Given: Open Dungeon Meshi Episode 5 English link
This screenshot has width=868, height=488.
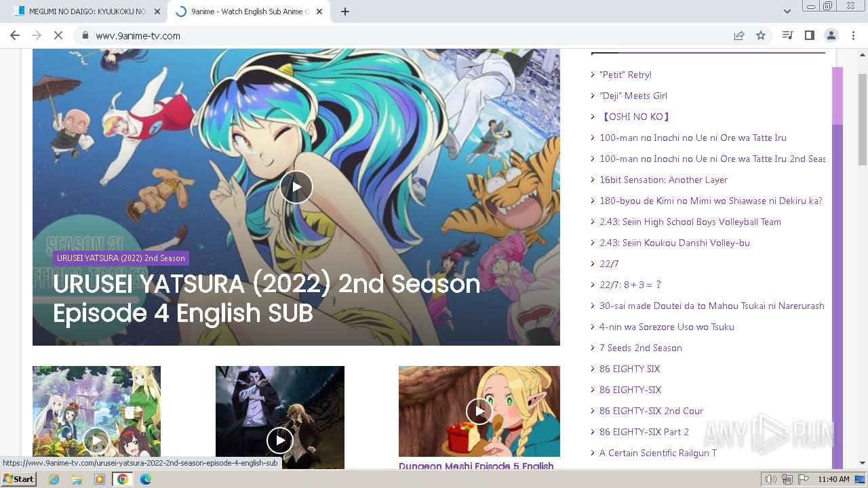Looking at the screenshot, I should [476, 466].
